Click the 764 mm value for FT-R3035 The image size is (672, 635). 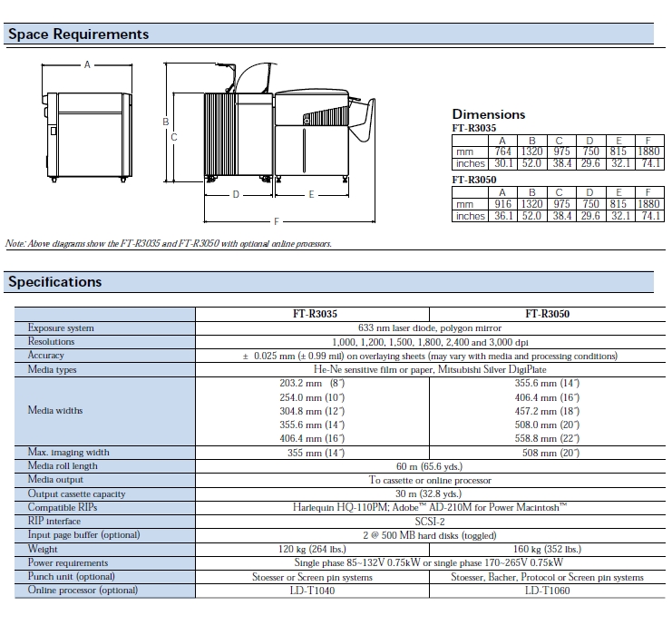click(503, 152)
